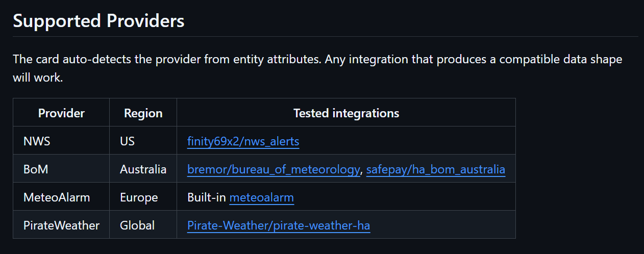644x254 pixels.
Task: Click the Provider column header
Action: point(61,113)
